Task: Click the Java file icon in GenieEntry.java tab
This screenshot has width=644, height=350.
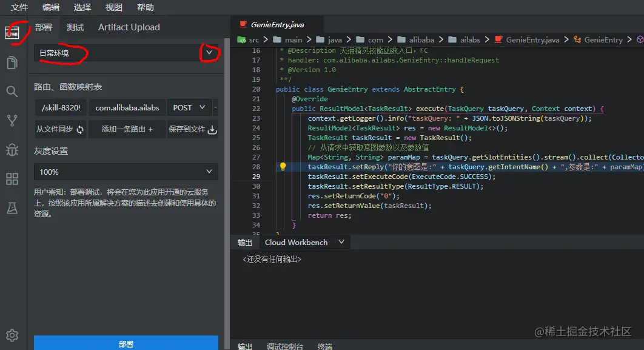Action: (x=243, y=24)
